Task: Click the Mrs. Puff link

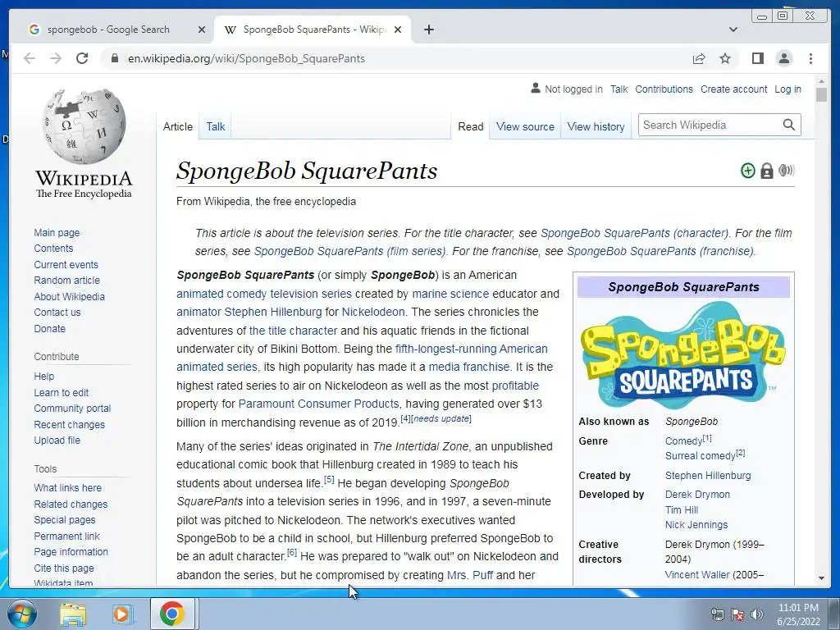Action: pos(470,575)
